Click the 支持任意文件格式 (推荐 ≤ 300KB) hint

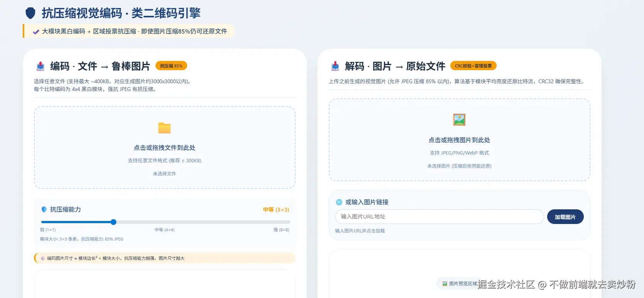[164, 161]
